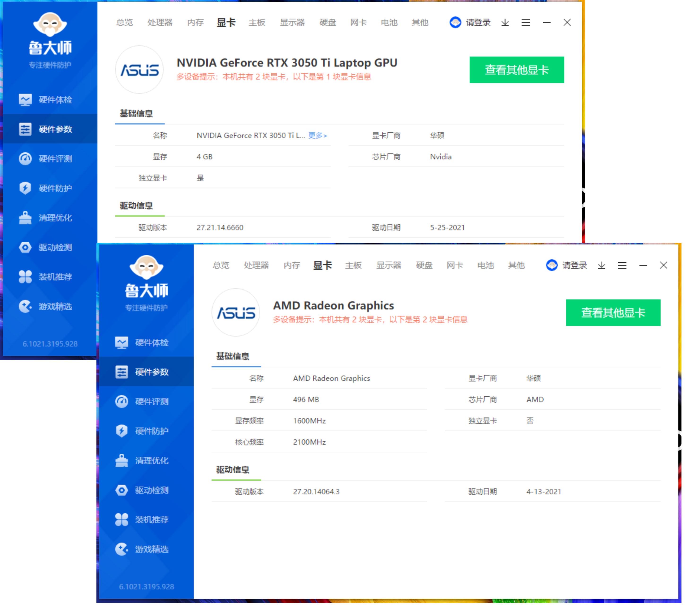Click 硬件防护 shield icon in AMD window

tap(121, 431)
